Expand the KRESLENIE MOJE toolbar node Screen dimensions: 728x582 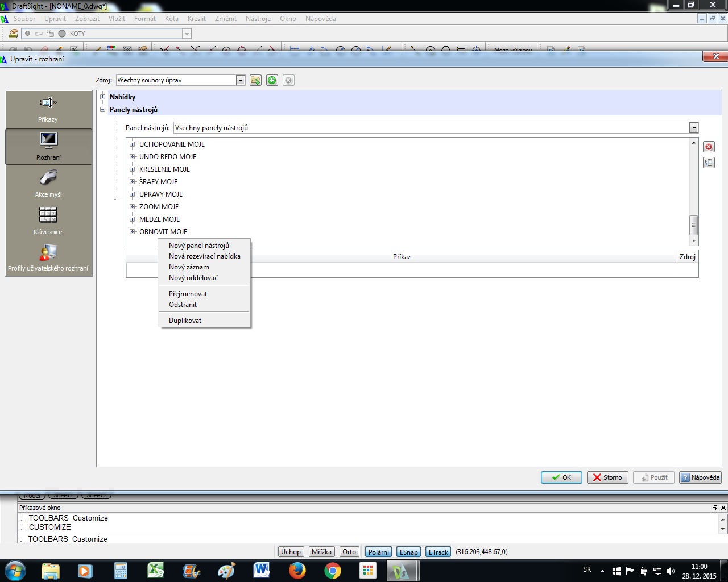[132, 169]
